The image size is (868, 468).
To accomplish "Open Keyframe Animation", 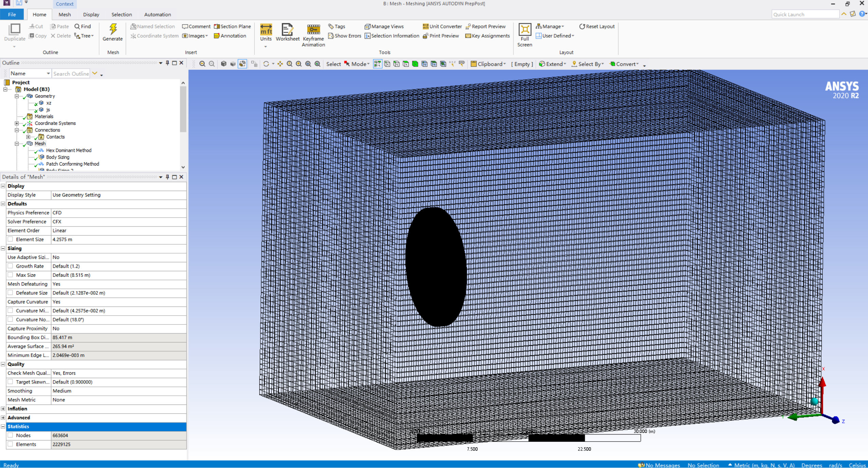I will point(313,35).
